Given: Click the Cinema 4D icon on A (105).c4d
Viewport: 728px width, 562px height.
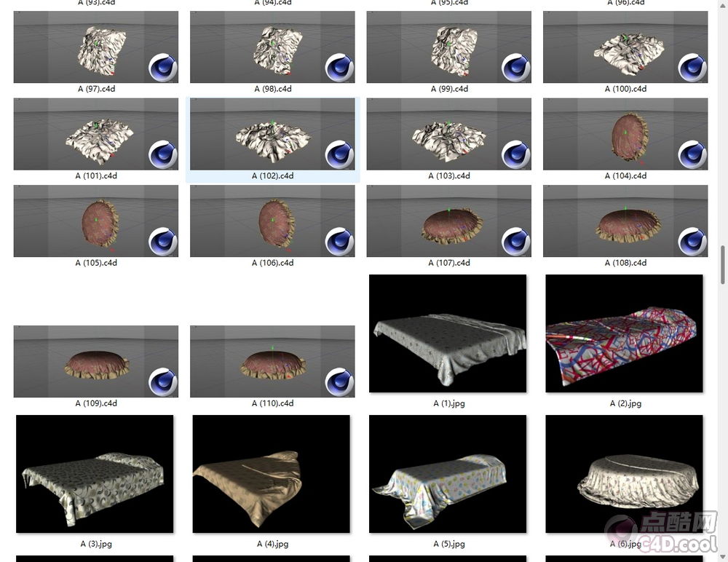Looking at the screenshot, I should [x=163, y=242].
